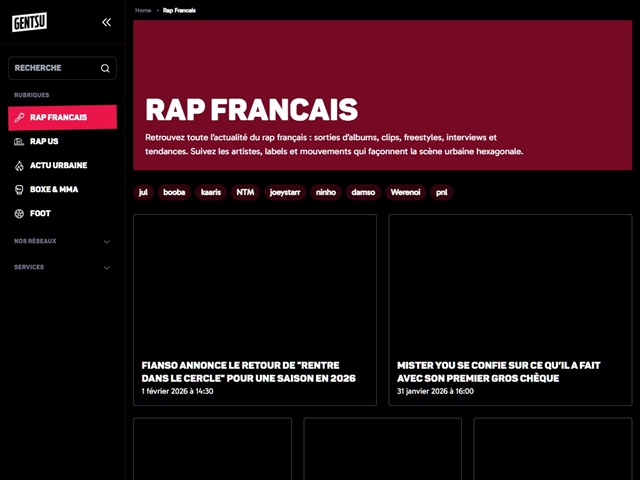The width and height of the screenshot is (640, 480).
Task: Open the Foot section
Action: [62, 214]
